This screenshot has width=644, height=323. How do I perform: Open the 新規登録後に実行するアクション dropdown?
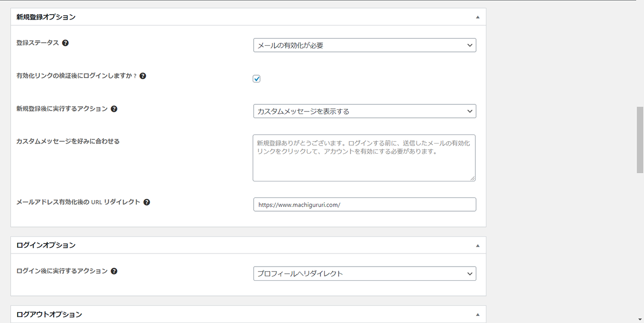pos(365,111)
